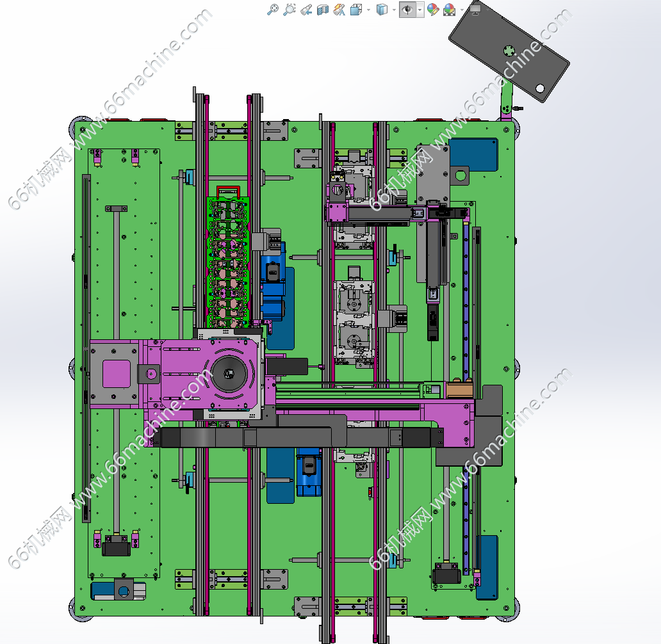
Task: Expand the View Orientation dropdown arrow
Action: 368,10
